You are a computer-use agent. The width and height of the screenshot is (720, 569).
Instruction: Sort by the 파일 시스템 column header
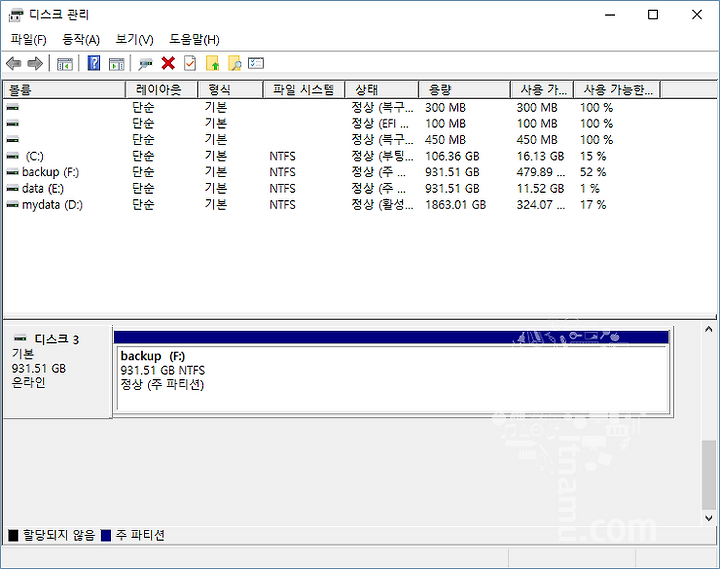click(x=304, y=90)
